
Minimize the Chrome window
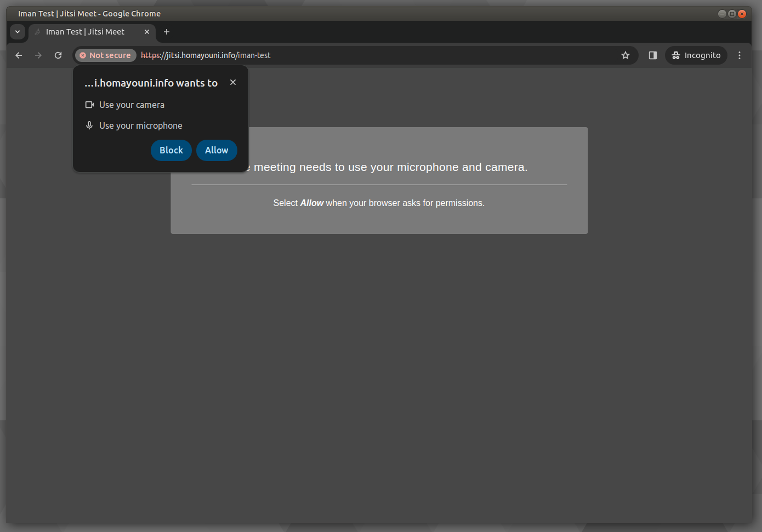pyautogui.click(x=722, y=14)
